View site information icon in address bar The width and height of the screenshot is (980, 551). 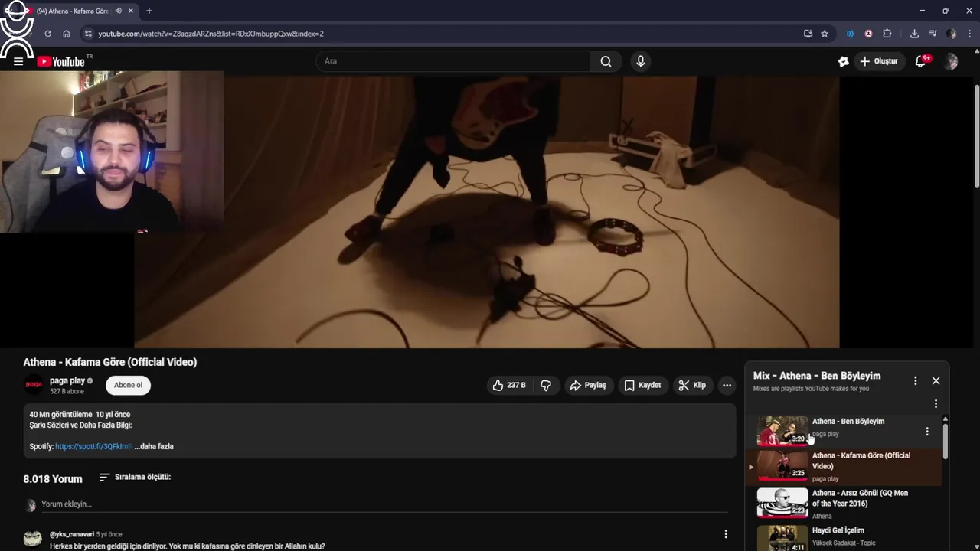pos(88,34)
